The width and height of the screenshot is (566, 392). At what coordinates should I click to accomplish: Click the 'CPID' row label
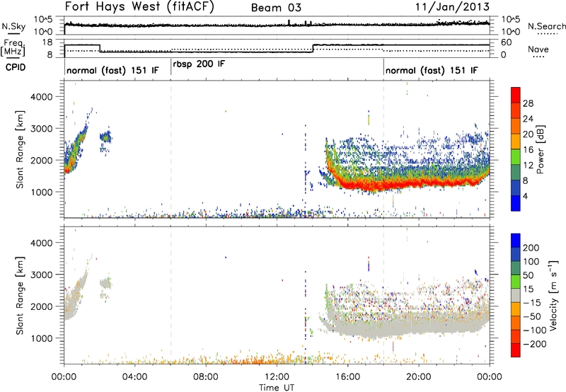point(16,67)
